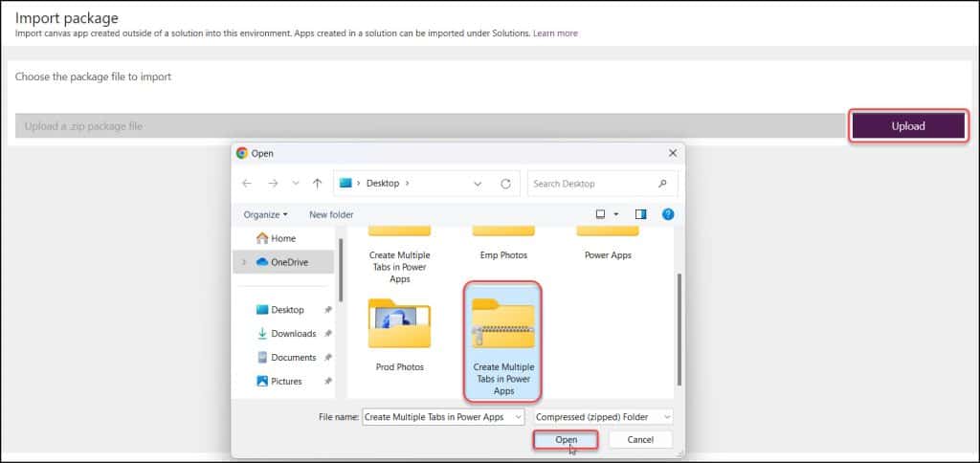Click pin icon beside Pictures
980x463 pixels.
(x=327, y=381)
